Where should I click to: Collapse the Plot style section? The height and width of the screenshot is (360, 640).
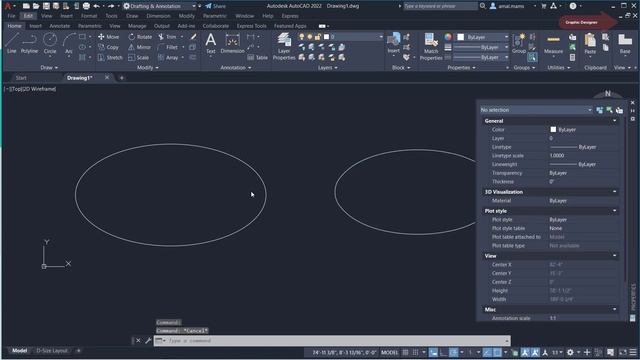pos(614,211)
